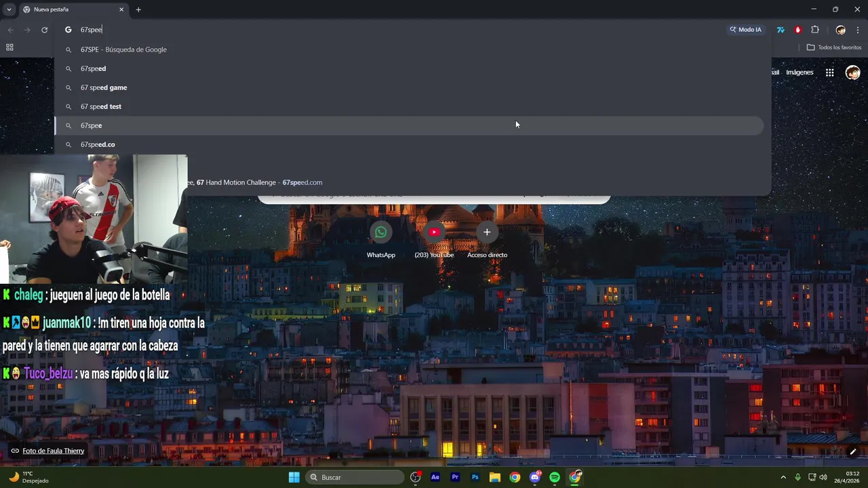Screen dimensions: 868x488
Task: Open the red hand ad blocker extension
Action: 797,30
